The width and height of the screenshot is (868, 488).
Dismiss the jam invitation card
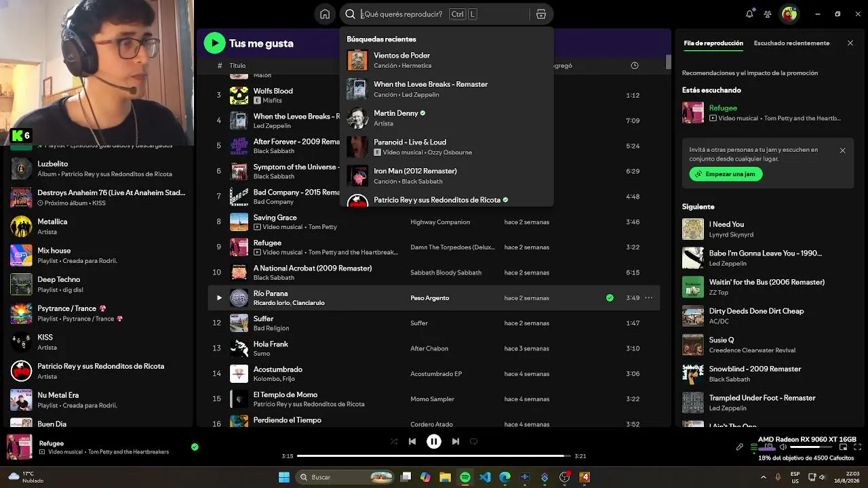tap(843, 150)
